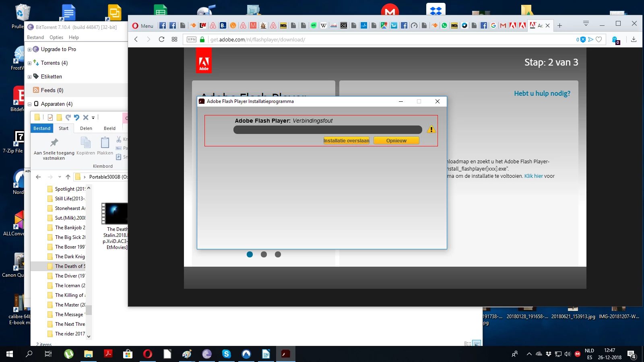
Task: Switch to the Google tab in Opera
Action: pyautogui.click(x=493, y=25)
